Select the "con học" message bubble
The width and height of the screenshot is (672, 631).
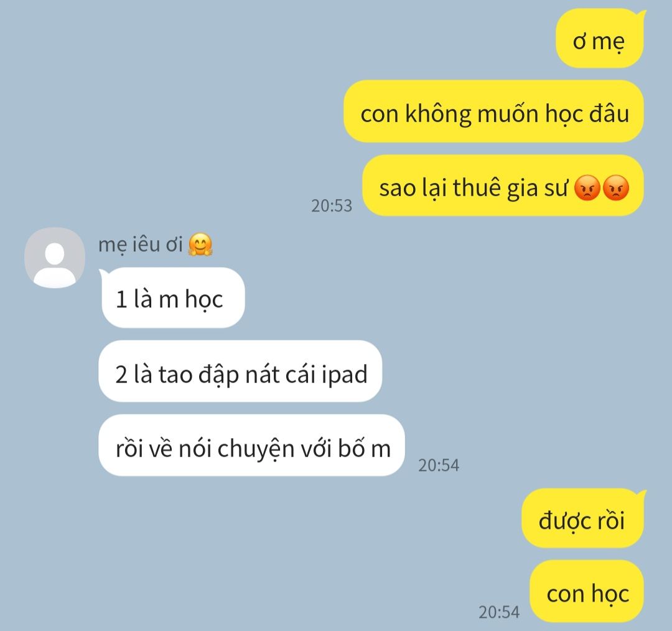587,591
